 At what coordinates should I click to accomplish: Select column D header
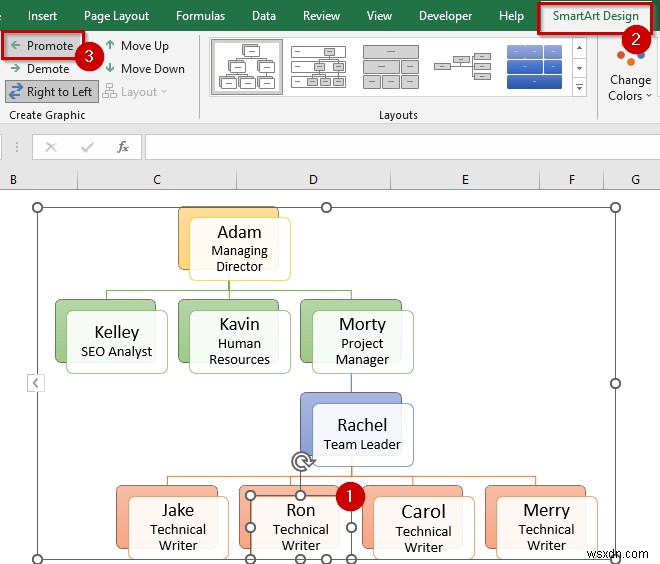[313, 180]
